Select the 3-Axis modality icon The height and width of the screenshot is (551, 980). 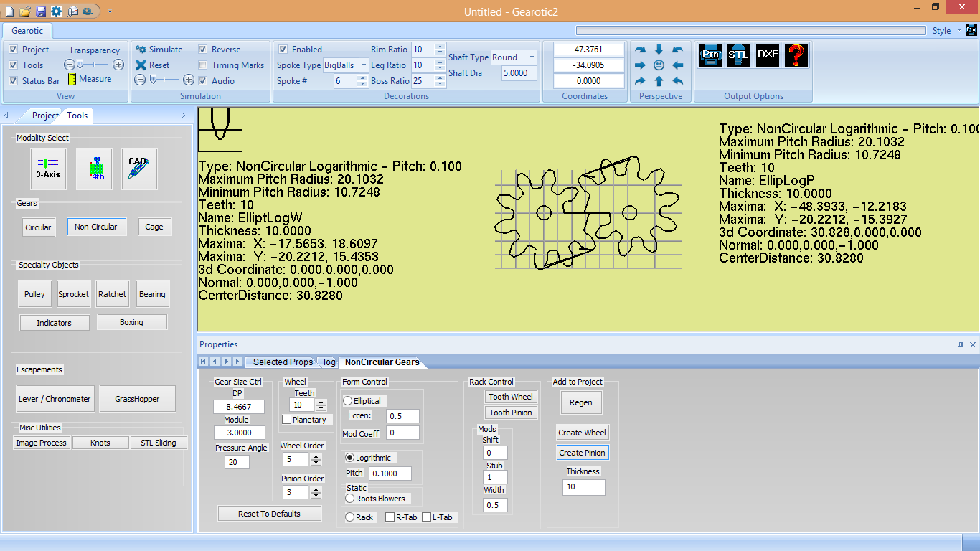tap(48, 169)
